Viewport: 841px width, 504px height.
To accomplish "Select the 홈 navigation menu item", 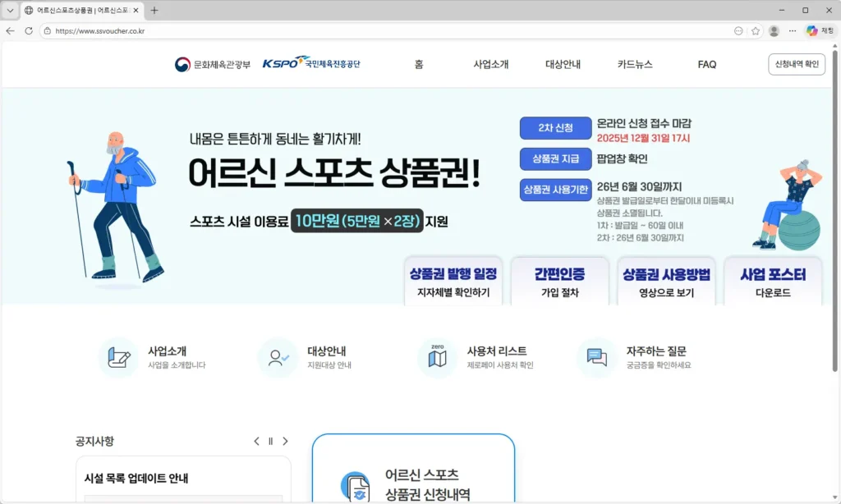I will (x=419, y=64).
